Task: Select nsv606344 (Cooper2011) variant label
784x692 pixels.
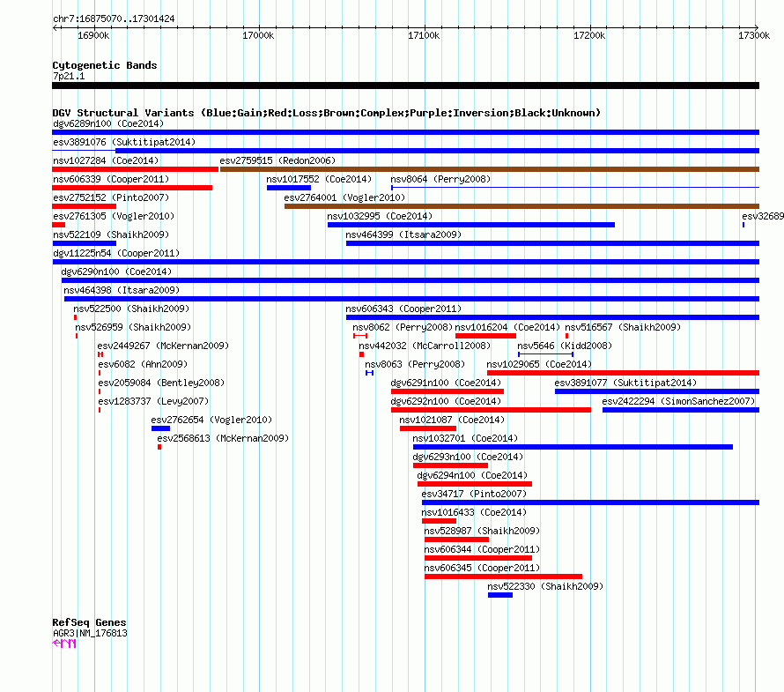Action: tap(482, 549)
